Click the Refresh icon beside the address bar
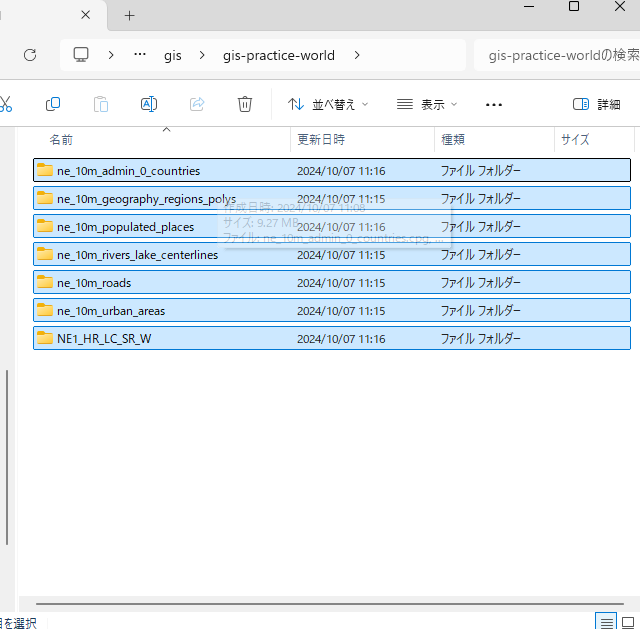 pyautogui.click(x=30, y=55)
